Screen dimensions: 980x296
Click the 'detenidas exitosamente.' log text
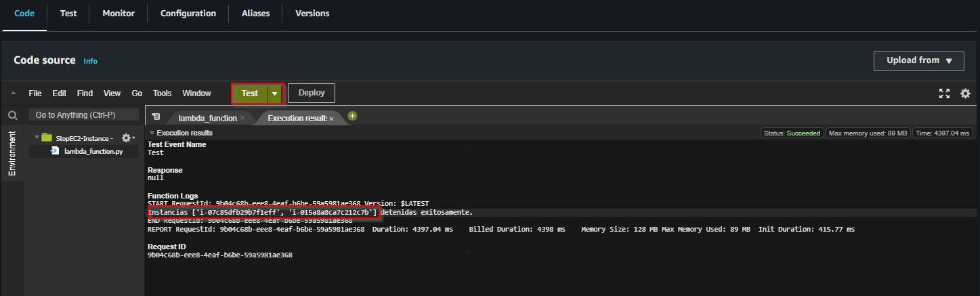pos(427,213)
